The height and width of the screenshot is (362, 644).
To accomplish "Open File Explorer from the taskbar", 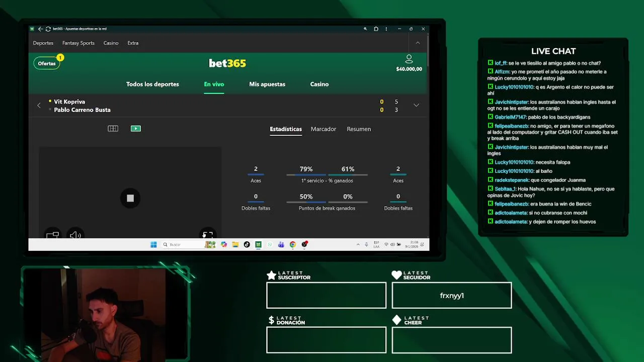I will click(235, 244).
